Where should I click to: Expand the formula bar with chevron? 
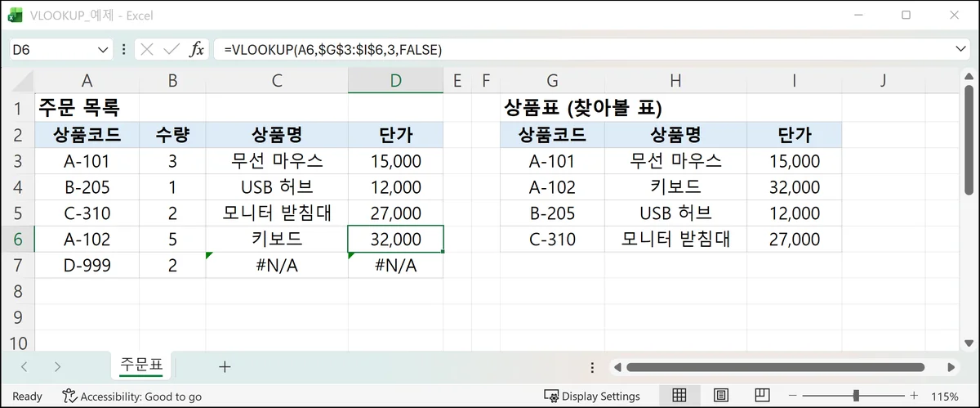click(961, 50)
